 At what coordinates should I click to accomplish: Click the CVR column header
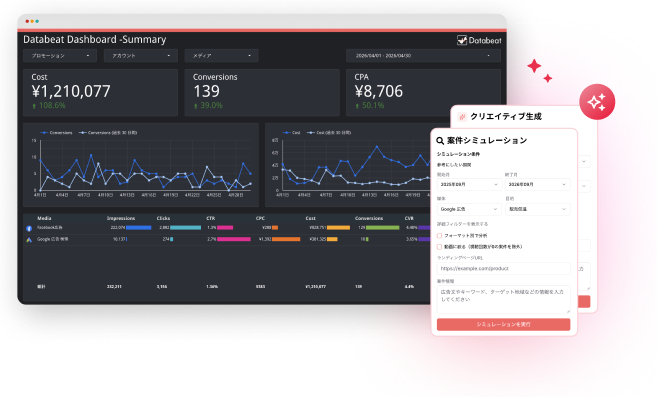pos(409,218)
